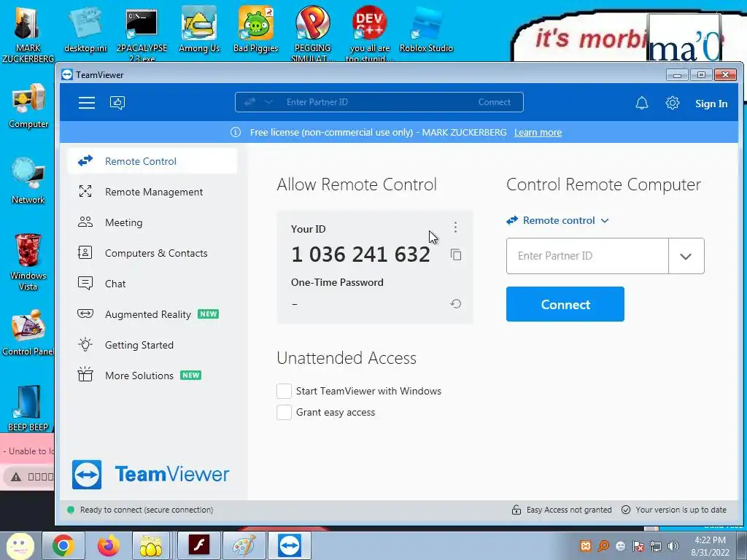Open the three-dot menu next to Your ID
Screen dimensions: 747x560
coord(455,227)
